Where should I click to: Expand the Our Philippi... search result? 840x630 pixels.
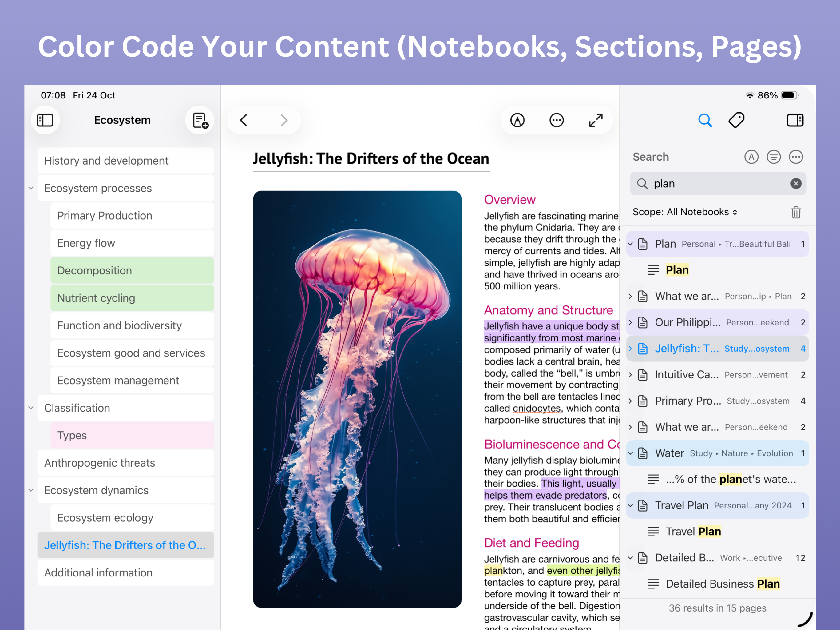pos(630,323)
